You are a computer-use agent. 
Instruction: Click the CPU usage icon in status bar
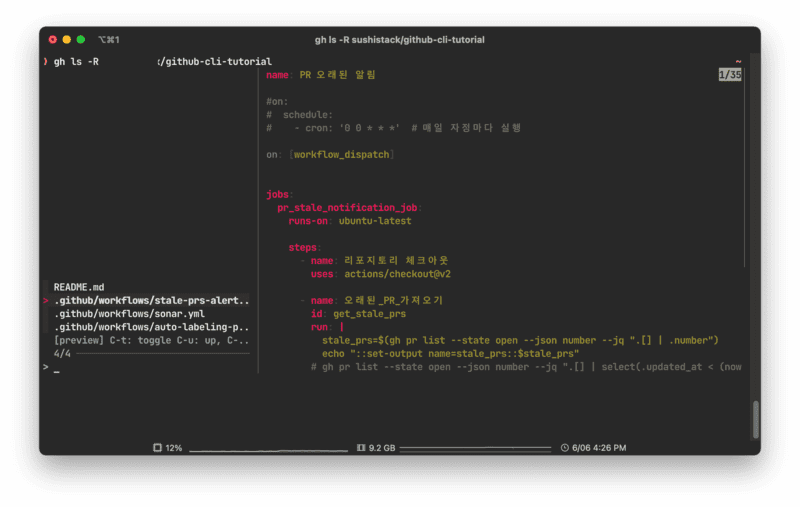point(157,448)
